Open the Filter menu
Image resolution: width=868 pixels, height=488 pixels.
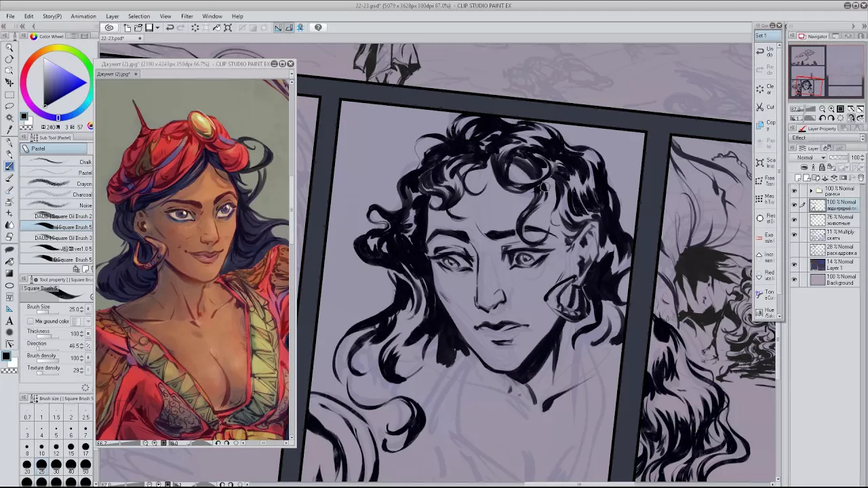point(187,16)
